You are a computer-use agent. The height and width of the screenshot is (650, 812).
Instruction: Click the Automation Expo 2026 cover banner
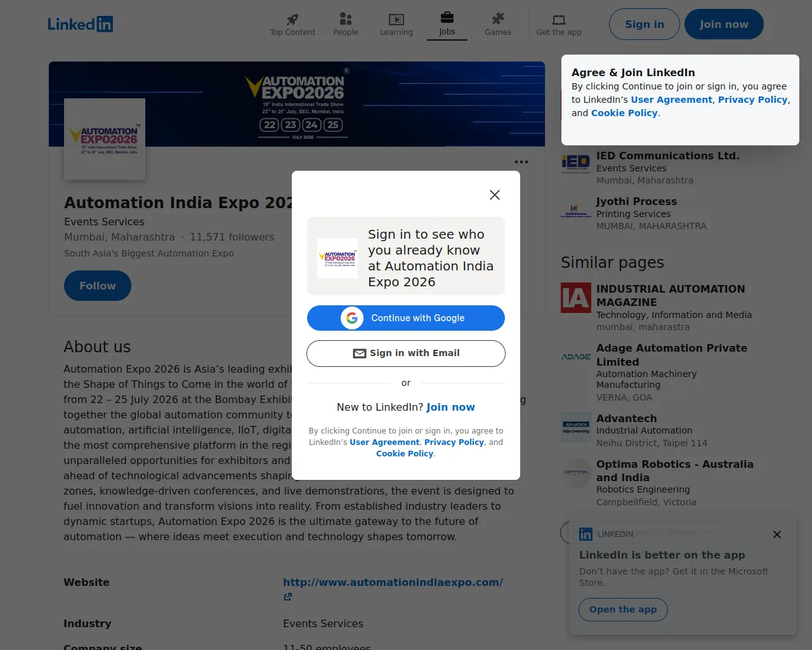coord(297,104)
